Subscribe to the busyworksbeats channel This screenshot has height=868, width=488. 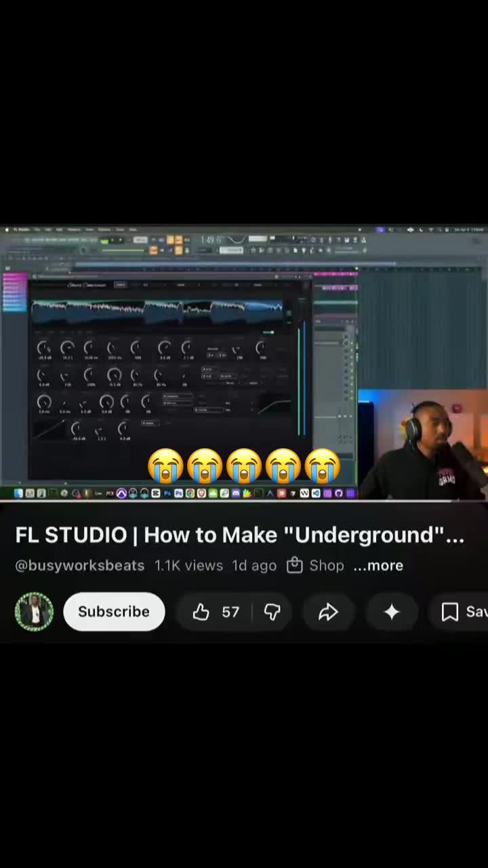(114, 612)
